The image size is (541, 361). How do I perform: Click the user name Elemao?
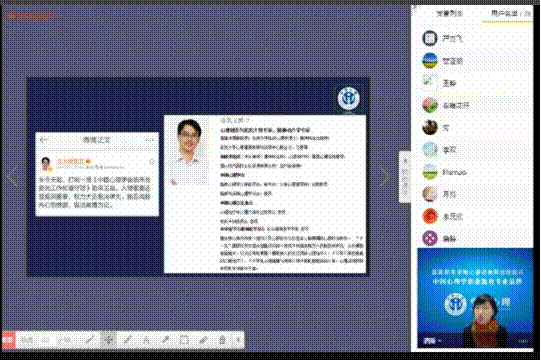tap(454, 172)
